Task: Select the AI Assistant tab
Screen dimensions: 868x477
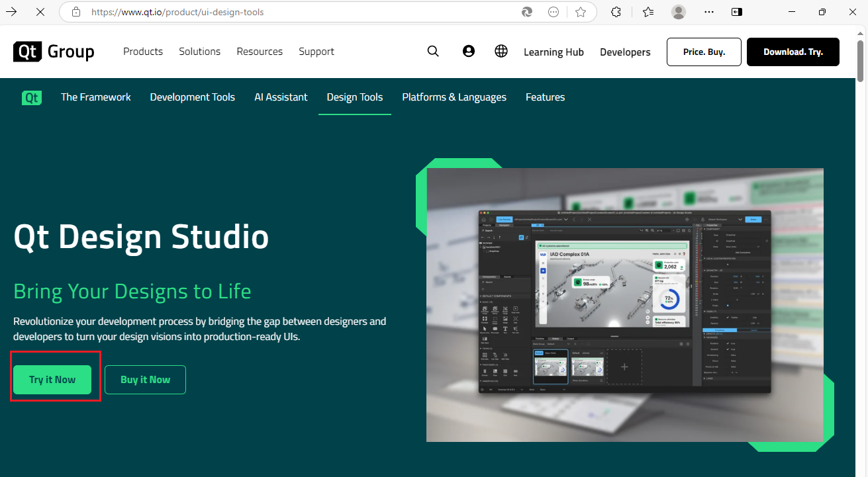Action: (x=281, y=97)
